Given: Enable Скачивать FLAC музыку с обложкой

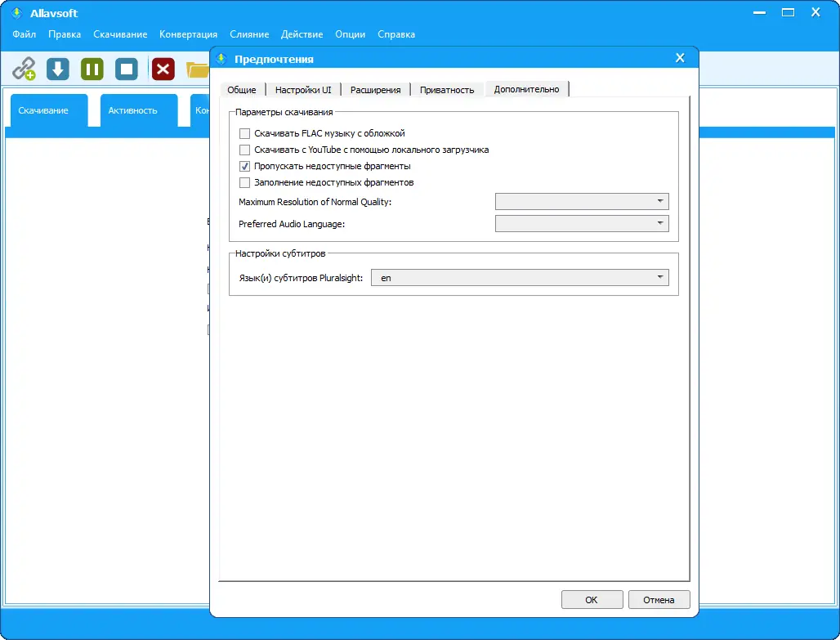Looking at the screenshot, I should (244, 132).
